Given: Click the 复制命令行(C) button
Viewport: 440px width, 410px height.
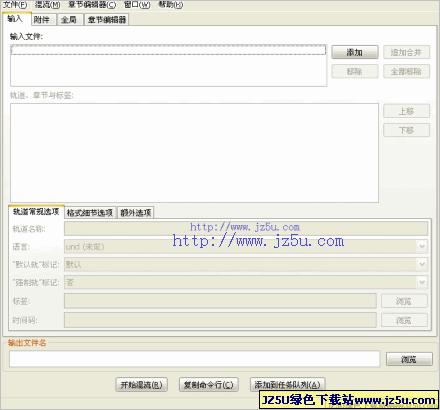Looking at the screenshot, I should (x=209, y=385).
